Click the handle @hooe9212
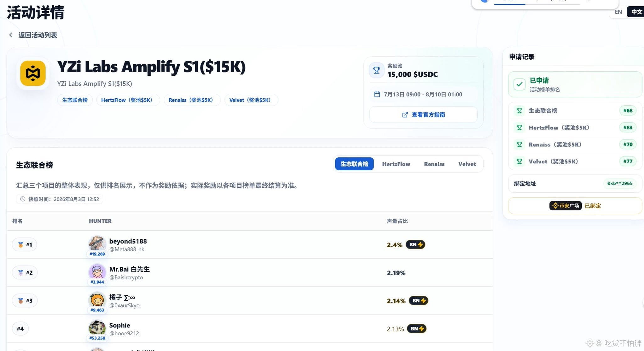This screenshot has height=351, width=644. pos(124,333)
